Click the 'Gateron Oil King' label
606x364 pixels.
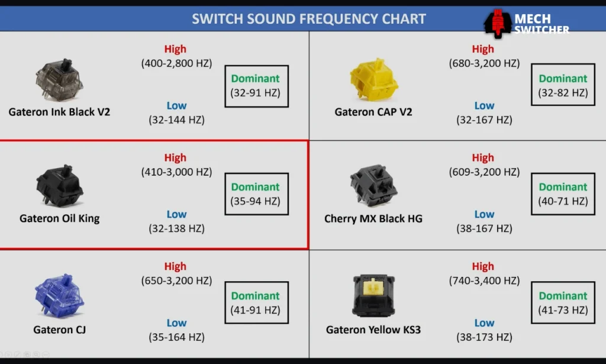coord(60,218)
